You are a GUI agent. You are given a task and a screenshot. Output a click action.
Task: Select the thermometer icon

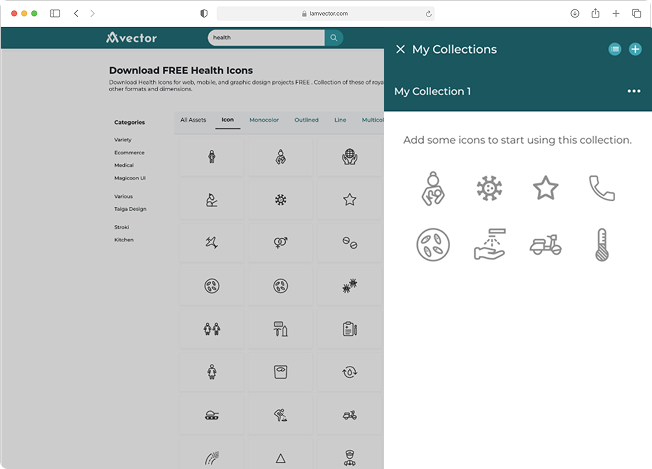click(x=601, y=244)
